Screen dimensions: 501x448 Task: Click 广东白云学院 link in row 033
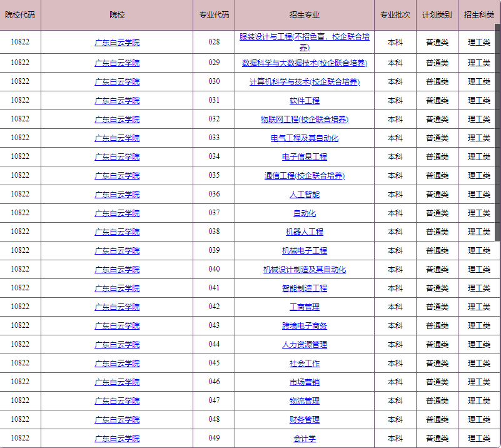point(117,138)
